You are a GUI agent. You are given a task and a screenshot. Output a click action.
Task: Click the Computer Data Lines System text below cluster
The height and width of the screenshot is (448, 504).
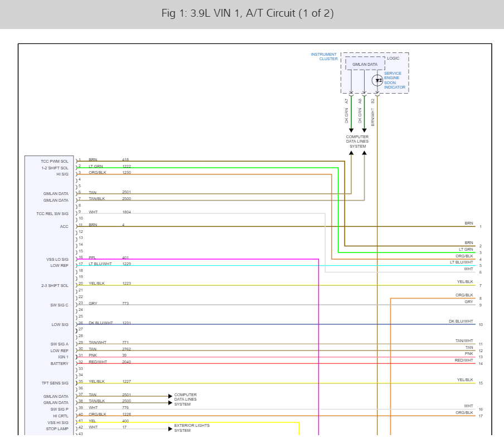[357, 142]
